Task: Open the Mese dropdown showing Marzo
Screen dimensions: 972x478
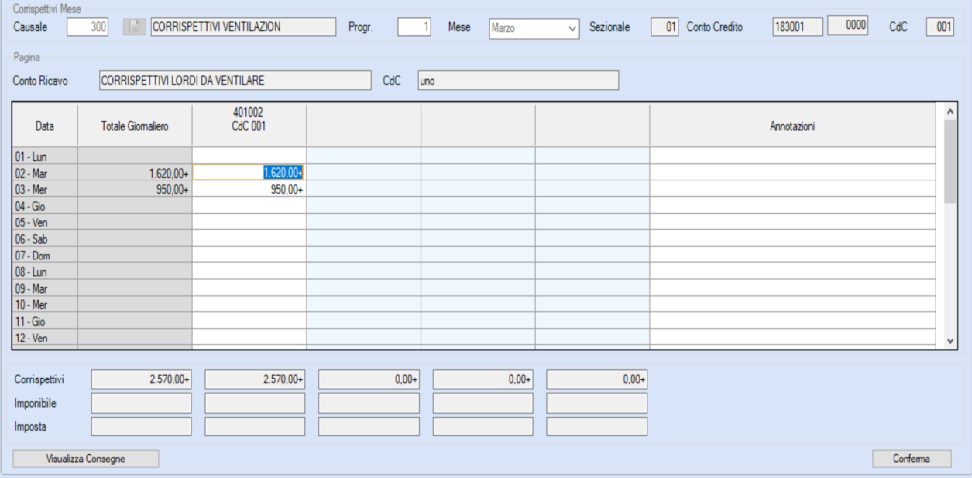Action: pos(534,28)
